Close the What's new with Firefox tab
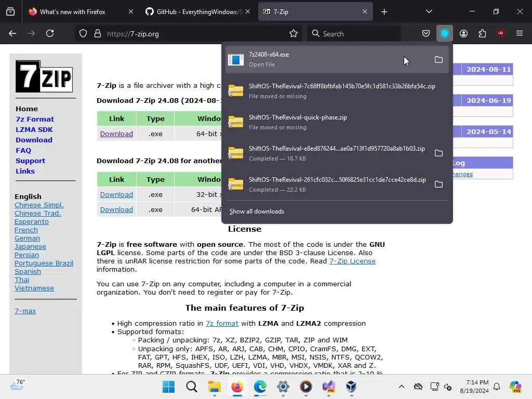Screen dimensions: 532x399 click(131, 11)
